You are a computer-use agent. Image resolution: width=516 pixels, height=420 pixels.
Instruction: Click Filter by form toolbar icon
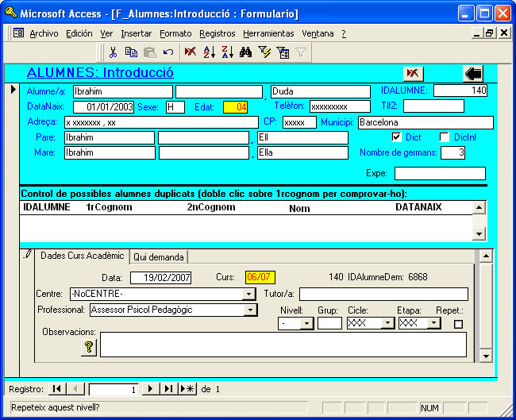(x=283, y=52)
